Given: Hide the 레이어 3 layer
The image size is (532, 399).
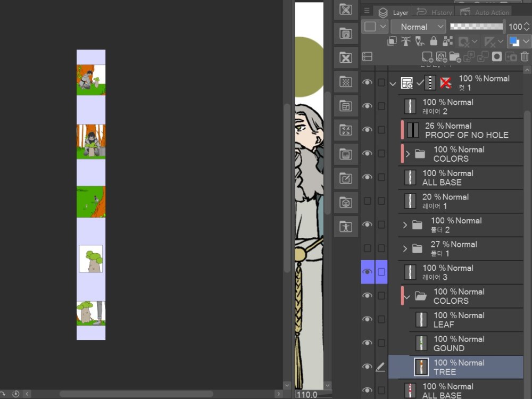Looking at the screenshot, I should click(x=367, y=272).
